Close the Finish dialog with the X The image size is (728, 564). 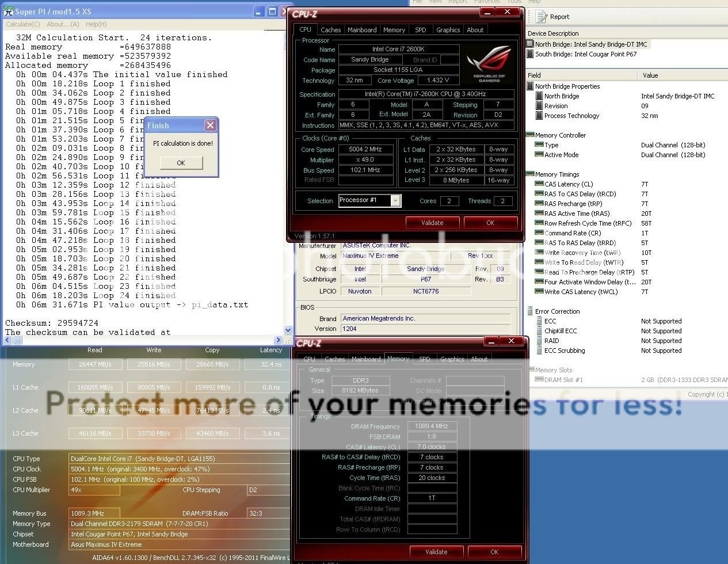[210, 125]
